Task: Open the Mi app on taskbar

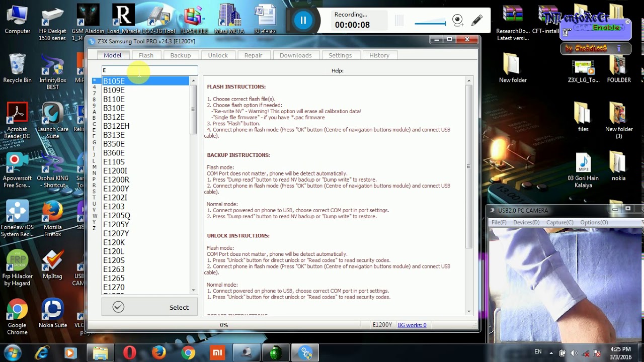Action: tap(217, 352)
